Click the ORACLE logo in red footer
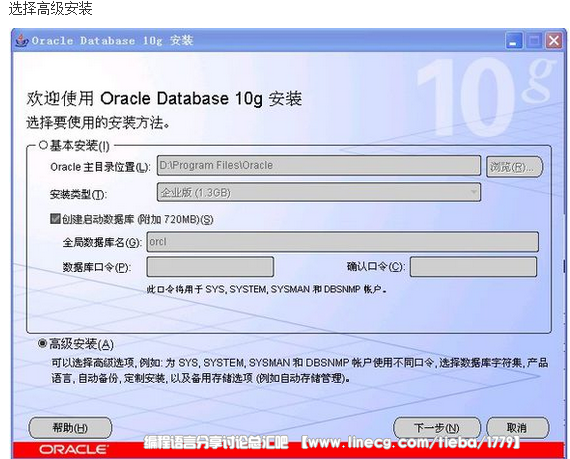Screen dimensions: 570x459 pyautogui.click(x=74, y=450)
